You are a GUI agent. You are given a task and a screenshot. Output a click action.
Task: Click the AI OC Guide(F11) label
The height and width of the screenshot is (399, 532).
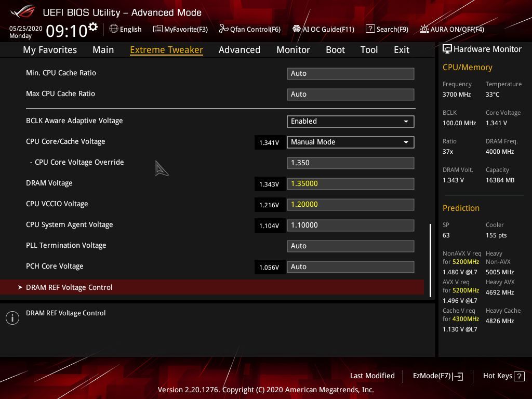328,29
